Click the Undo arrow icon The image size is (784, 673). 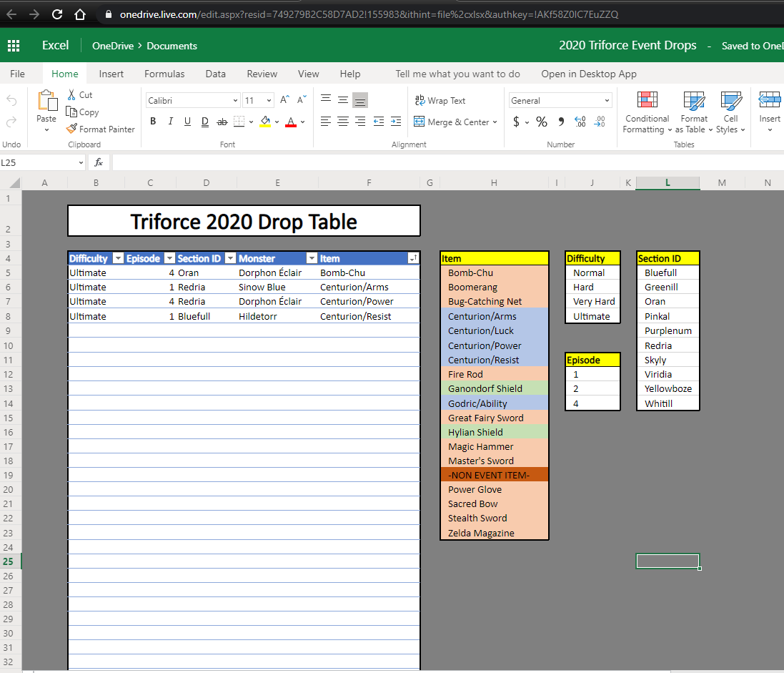pyautogui.click(x=11, y=101)
